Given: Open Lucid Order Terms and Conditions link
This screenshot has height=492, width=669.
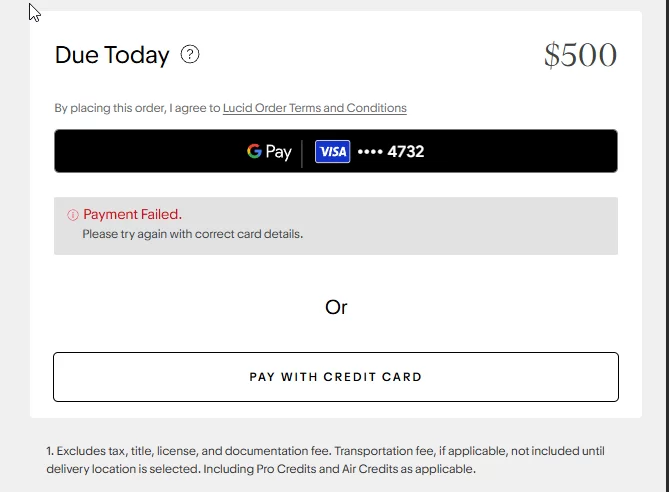Looking at the screenshot, I should [315, 108].
